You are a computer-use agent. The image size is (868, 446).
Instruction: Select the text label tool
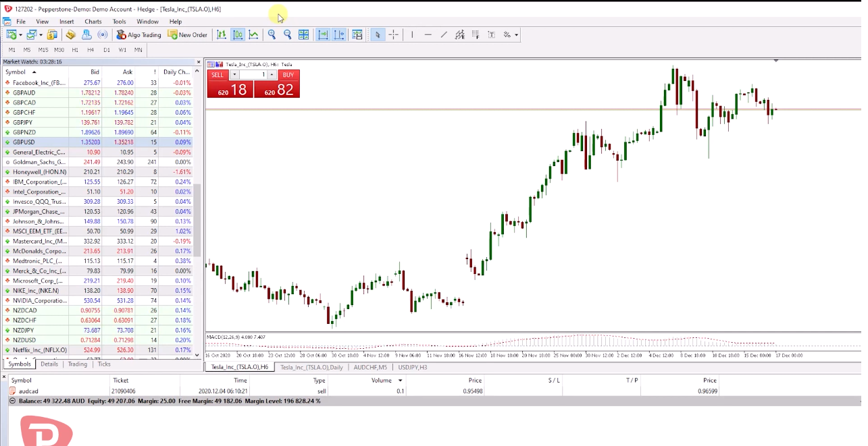tap(491, 34)
